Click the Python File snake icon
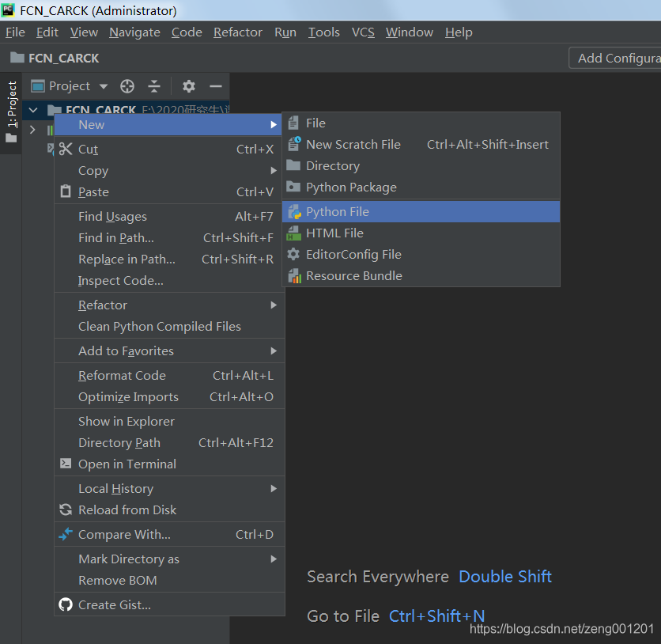Screen dimensions: 661x644 [294, 211]
